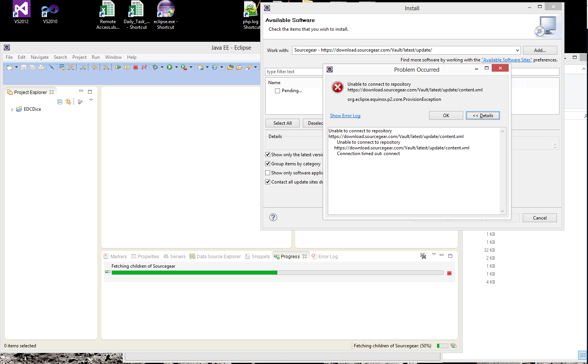
Task: Click the Disconnect debug icon
Action: point(144,67)
